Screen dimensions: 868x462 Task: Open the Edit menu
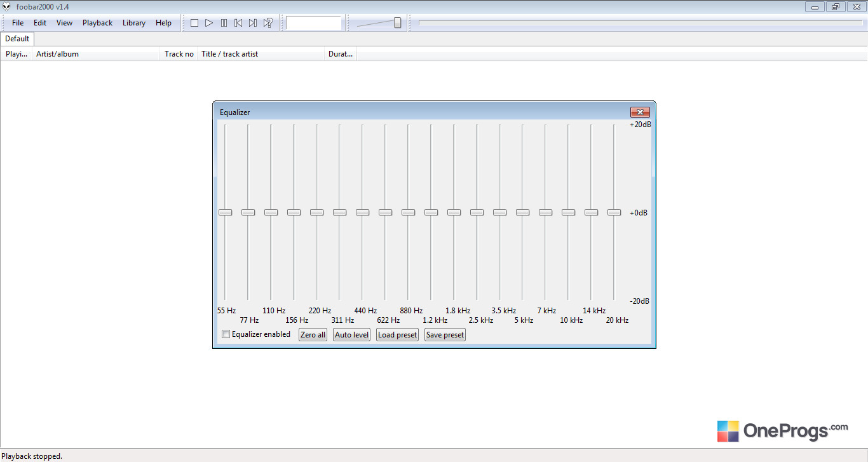point(40,23)
